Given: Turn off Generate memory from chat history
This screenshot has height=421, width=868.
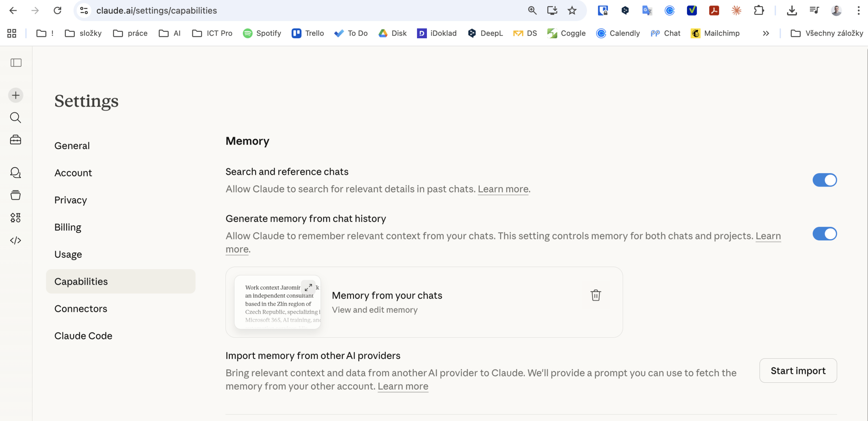Looking at the screenshot, I should pyautogui.click(x=824, y=234).
